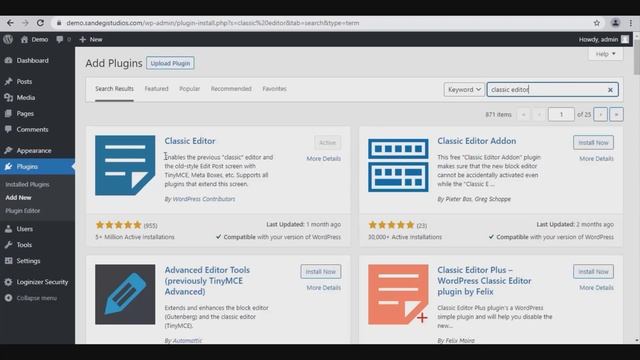Open the comments bubble in admin bar
This screenshot has height=360, width=640.
(60, 40)
